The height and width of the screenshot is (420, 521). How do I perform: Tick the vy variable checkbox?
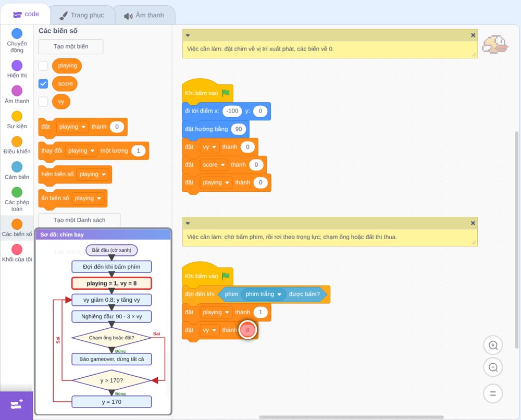[x=43, y=102]
